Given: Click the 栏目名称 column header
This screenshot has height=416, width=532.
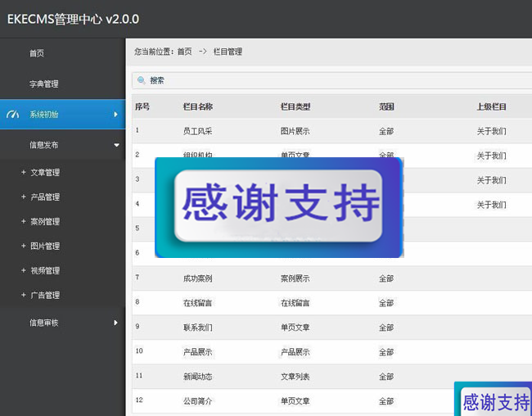Looking at the screenshot, I should point(198,106).
